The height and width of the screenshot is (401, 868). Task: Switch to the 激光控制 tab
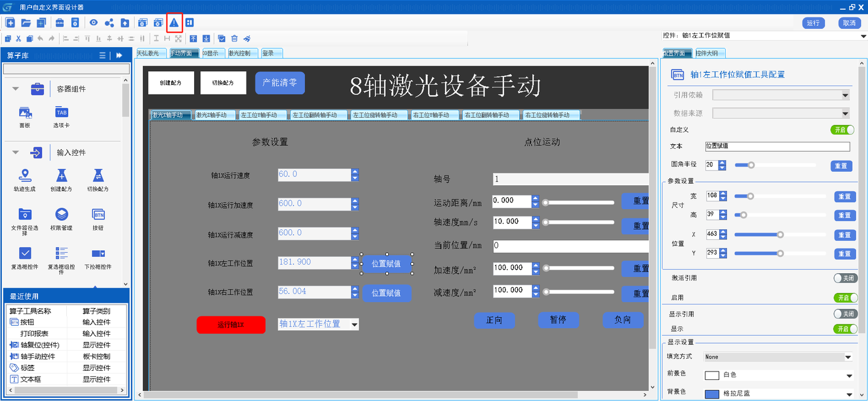243,53
